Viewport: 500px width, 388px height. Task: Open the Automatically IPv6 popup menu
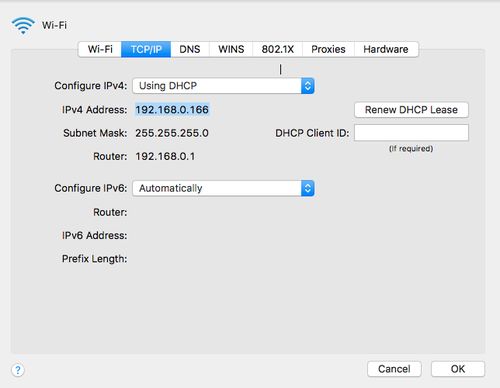click(223, 188)
